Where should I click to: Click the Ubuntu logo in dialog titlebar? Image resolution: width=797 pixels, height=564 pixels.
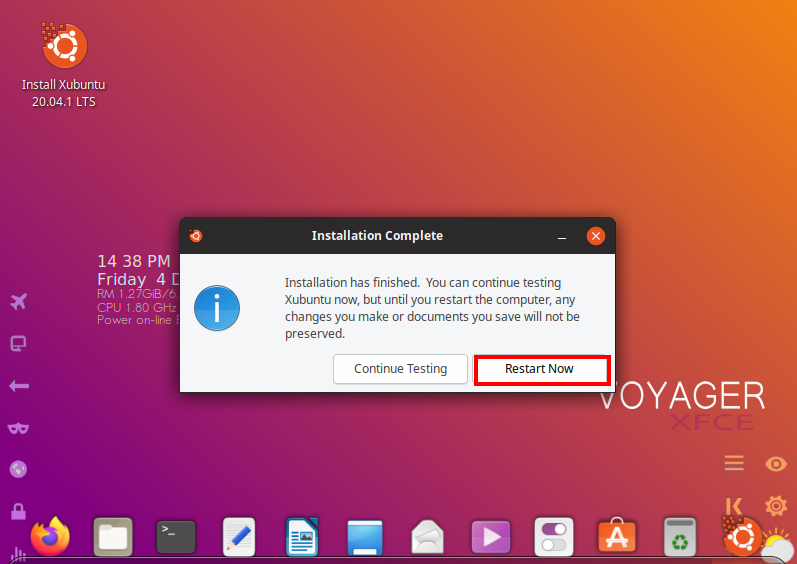(196, 236)
